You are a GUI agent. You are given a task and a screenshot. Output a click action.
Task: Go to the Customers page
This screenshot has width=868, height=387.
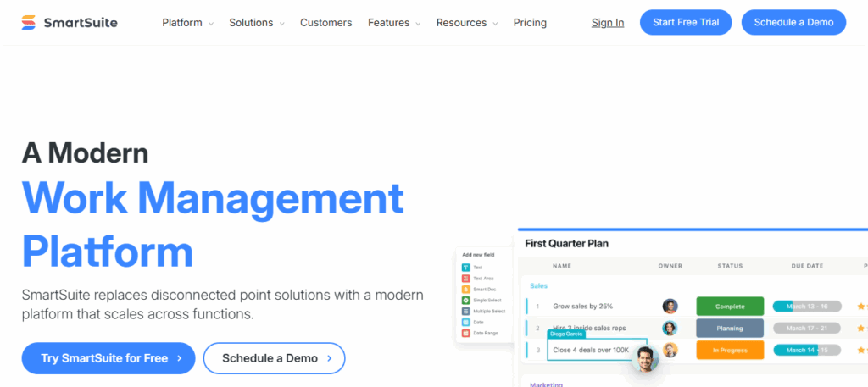tap(326, 23)
